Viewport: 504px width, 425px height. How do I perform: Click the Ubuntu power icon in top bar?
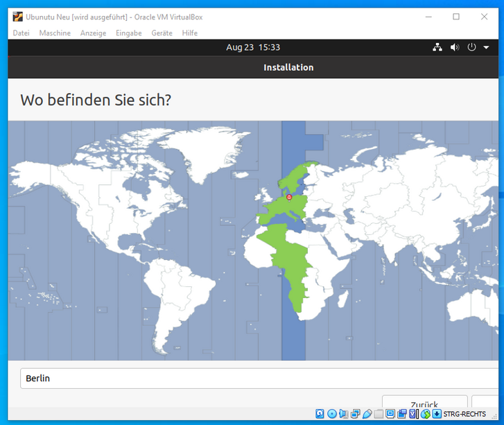[x=472, y=47]
